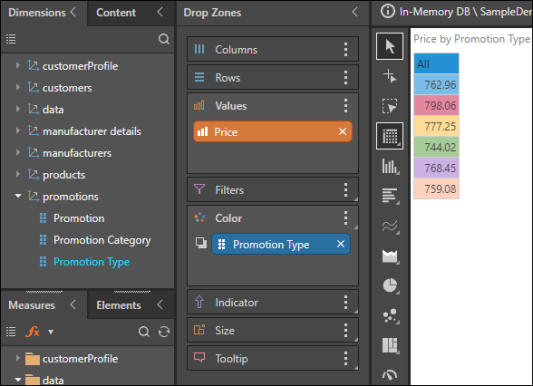This screenshot has height=386, width=533.
Task: Switch to the Content tab
Action: tap(116, 13)
